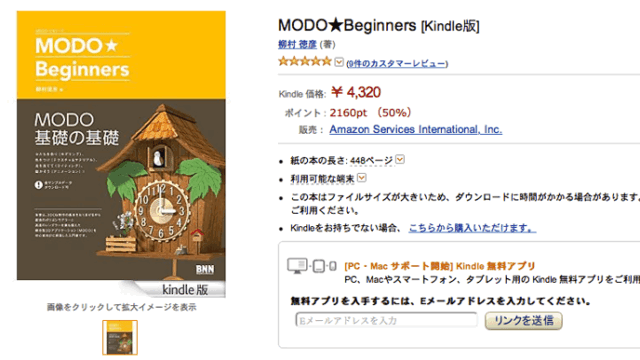Click the Kindle 無料アプリ heading link
Image resolution: width=640 pixels, height=360 pixels.
440,266
